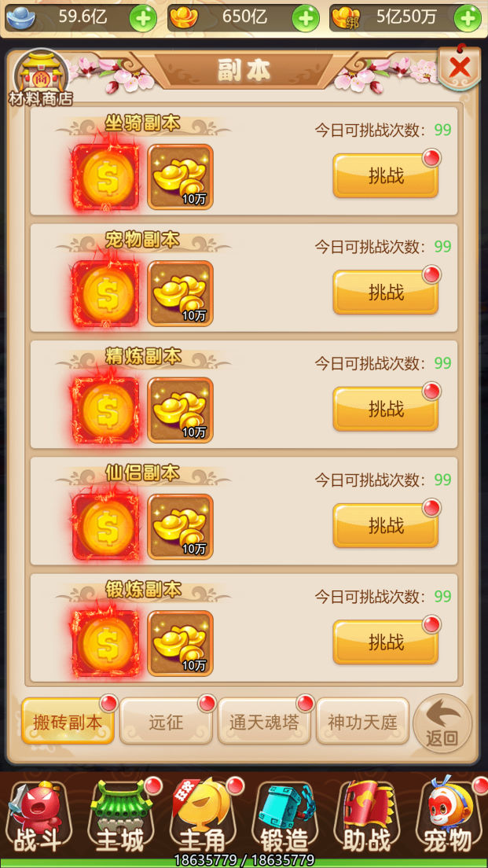Add gold ingots via plus beside 650亿
The image size is (488, 868).
point(306,19)
